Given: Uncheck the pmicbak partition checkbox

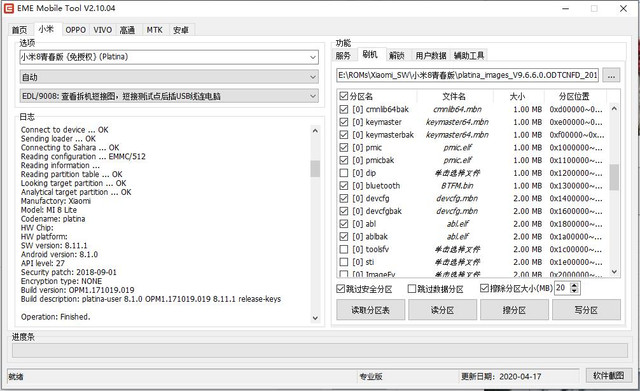Looking at the screenshot, I should tap(344, 160).
